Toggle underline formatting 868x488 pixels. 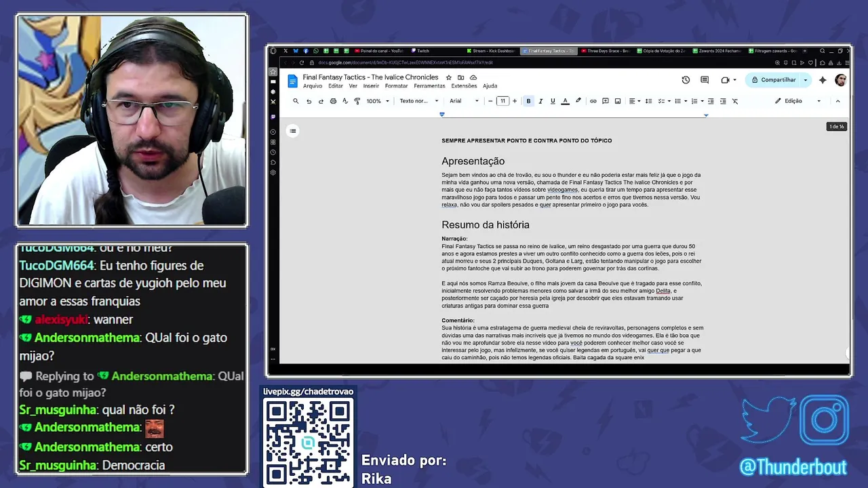[553, 101]
